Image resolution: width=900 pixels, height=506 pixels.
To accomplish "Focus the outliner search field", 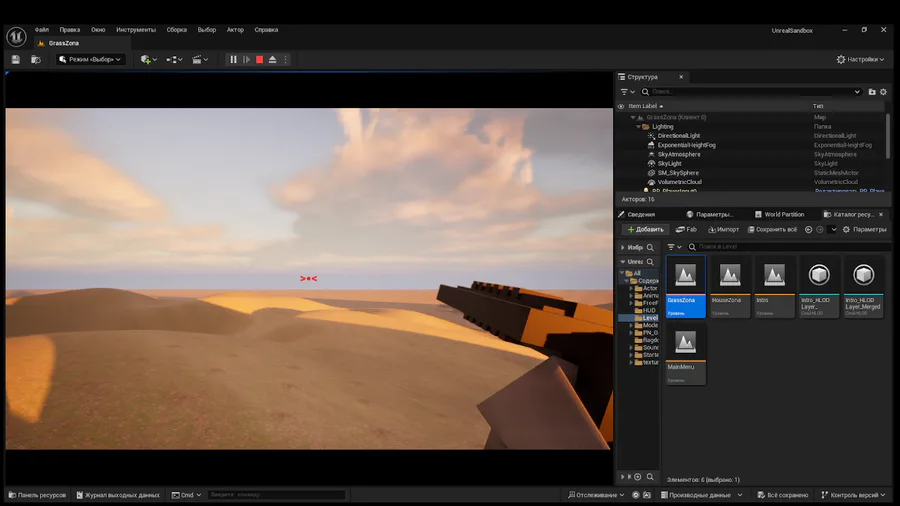I will [x=749, y=92].
